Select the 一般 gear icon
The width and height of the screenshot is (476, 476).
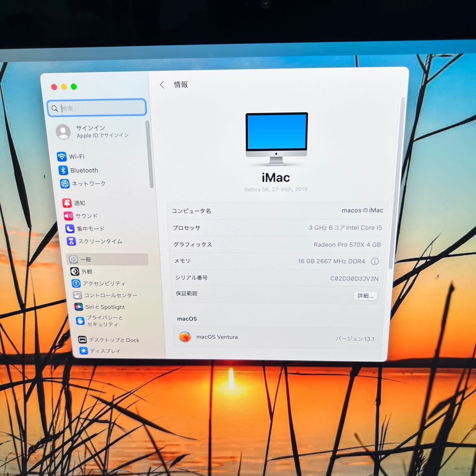click(x=74, y=259)
